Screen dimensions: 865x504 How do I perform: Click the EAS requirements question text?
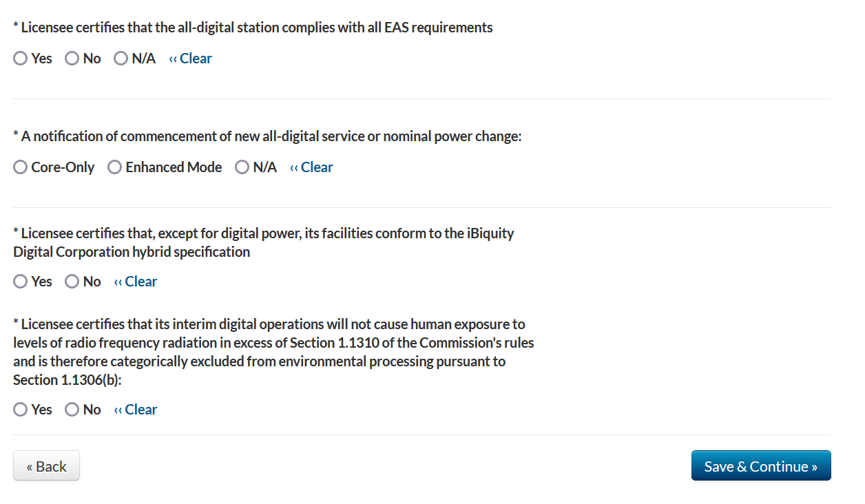(x=253, y=28)
